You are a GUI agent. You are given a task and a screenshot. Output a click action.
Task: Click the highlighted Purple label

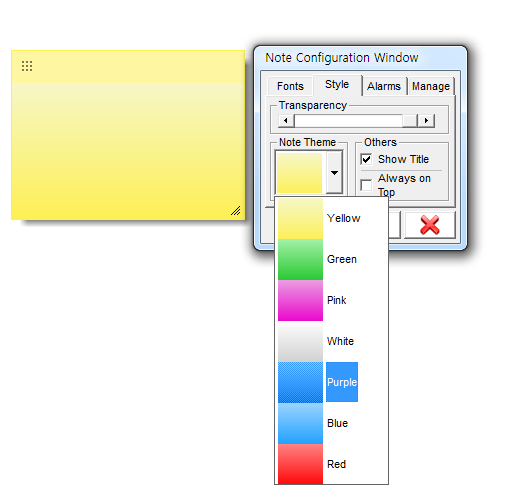coord(342,382)
